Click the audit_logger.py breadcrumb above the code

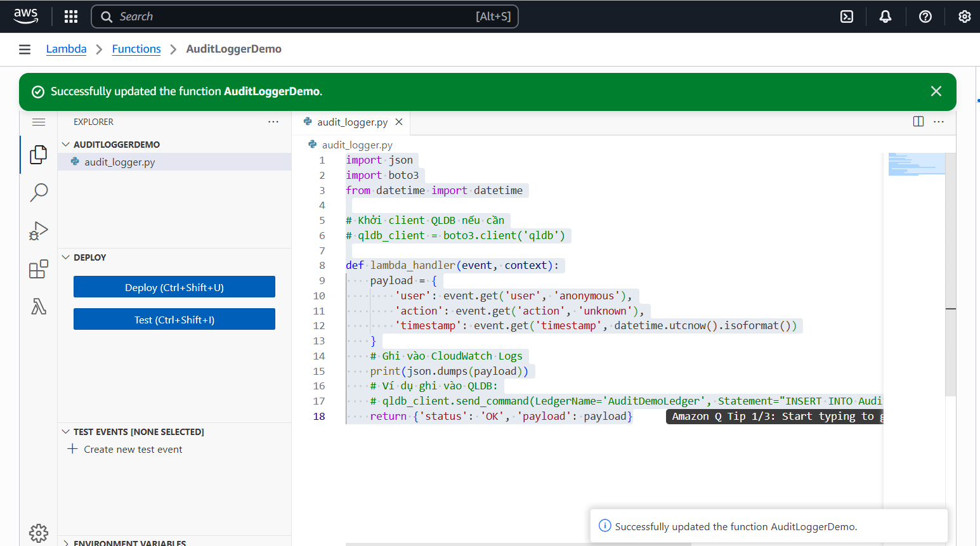coord(357,145)
